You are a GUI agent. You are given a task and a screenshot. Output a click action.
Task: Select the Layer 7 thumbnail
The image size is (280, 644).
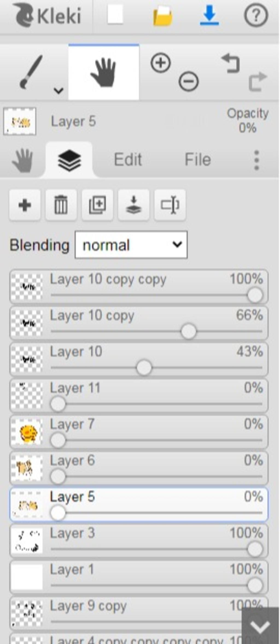[27, 432]
